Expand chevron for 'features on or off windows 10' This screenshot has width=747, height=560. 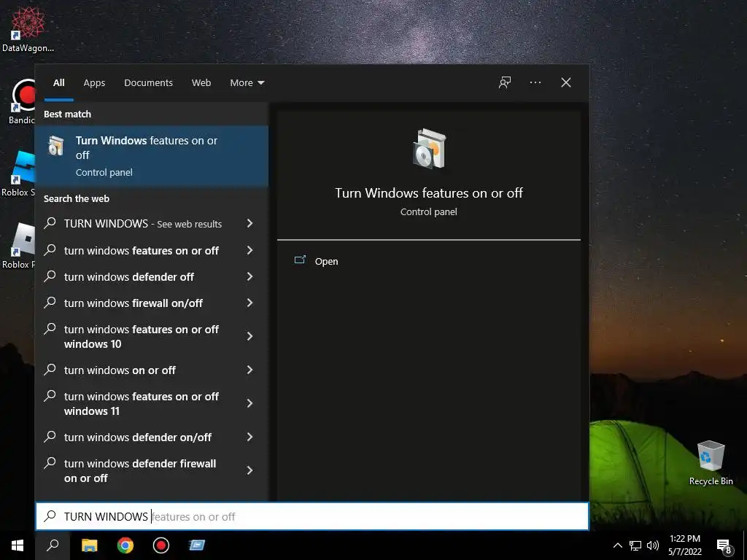pyautogui.click(x=249, y=336)
